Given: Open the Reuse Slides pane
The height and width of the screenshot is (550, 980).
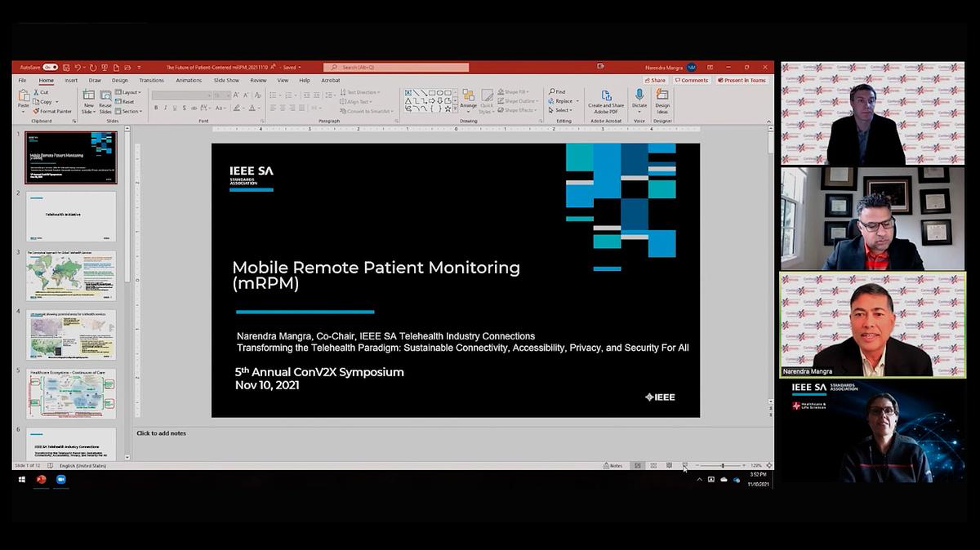Looking at the screenshot, I should click(105, 100).
